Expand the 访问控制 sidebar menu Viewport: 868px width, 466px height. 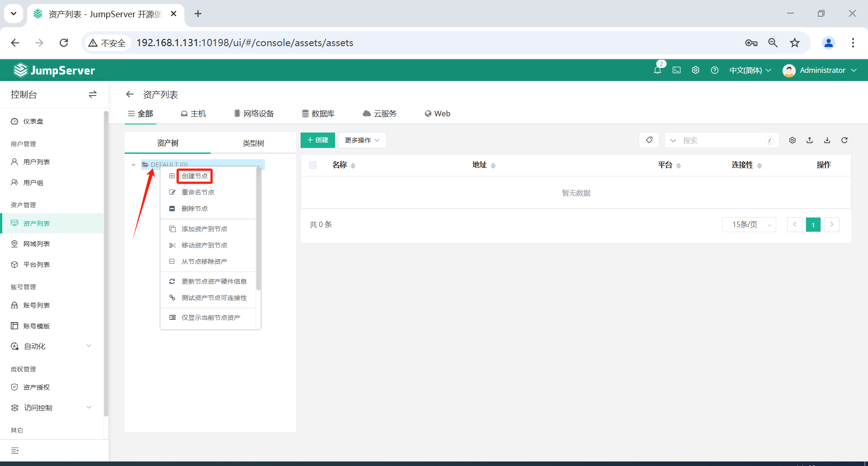coord(52,408)
